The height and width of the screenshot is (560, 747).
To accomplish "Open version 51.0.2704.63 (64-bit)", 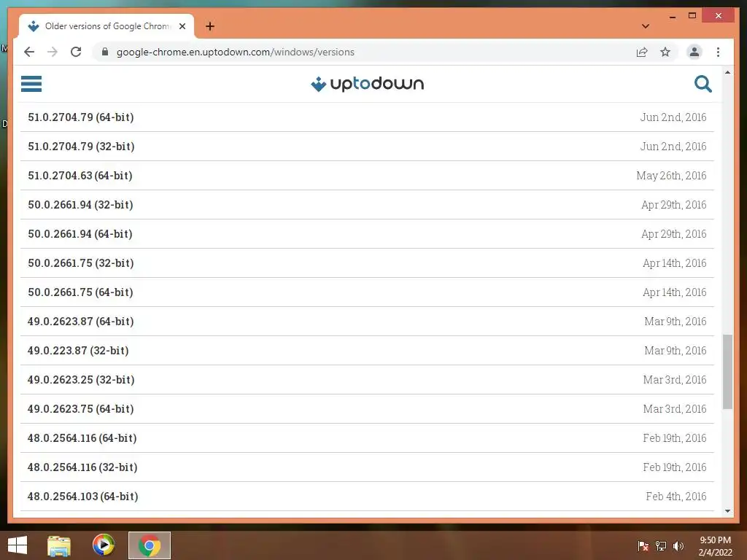I will [x=367, y=175].
